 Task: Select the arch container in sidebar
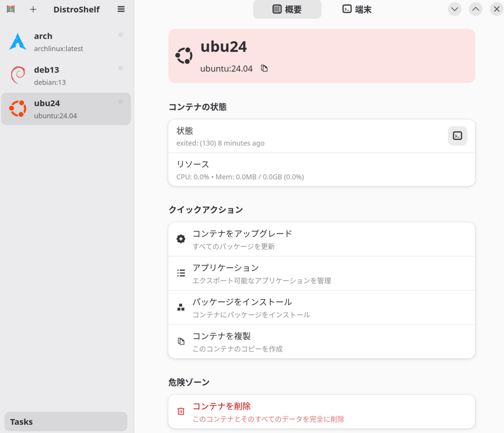tap(66, 42)
